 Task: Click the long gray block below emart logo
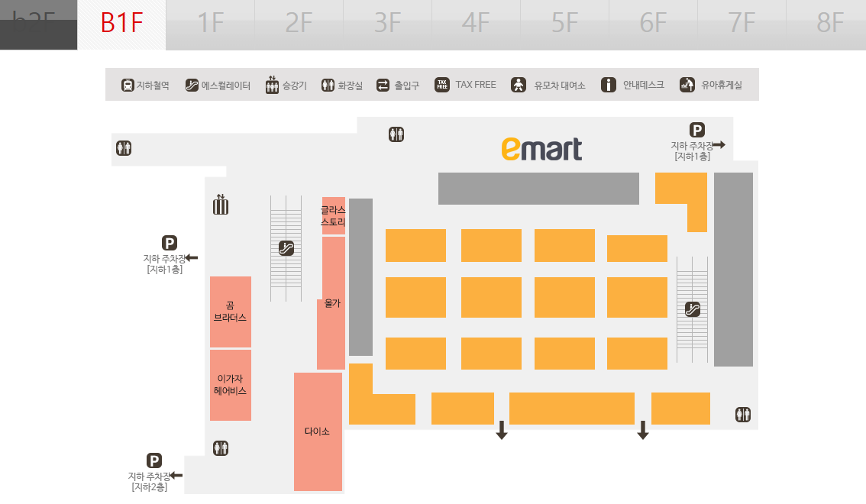538,189
